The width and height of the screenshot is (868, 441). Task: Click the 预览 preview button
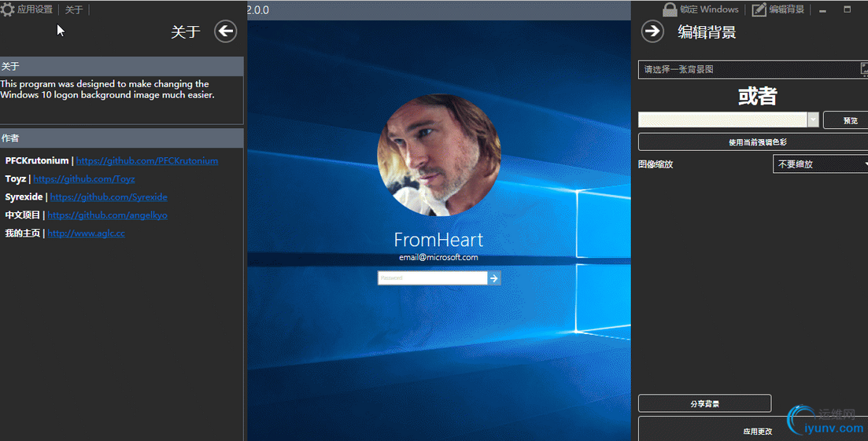(847, 120)
